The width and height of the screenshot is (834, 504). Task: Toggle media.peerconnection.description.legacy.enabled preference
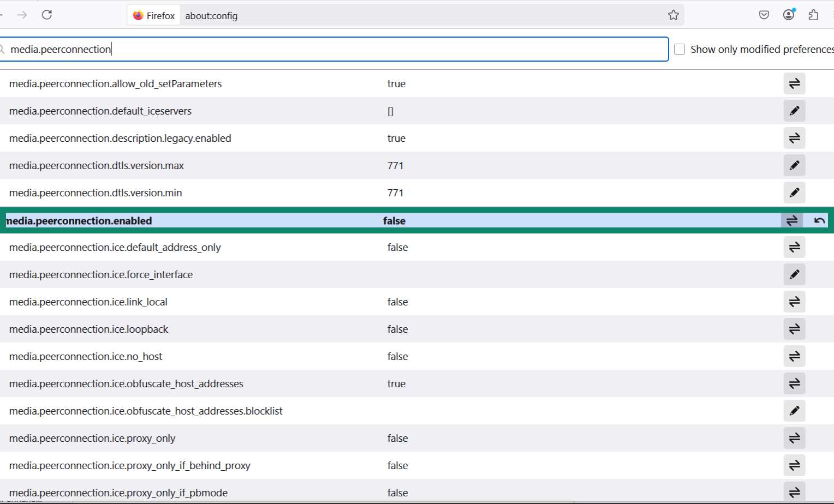794,138
